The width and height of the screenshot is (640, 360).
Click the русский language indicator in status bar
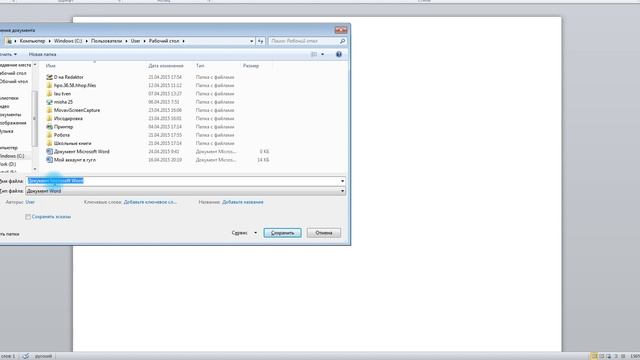(x=43, y=356)
